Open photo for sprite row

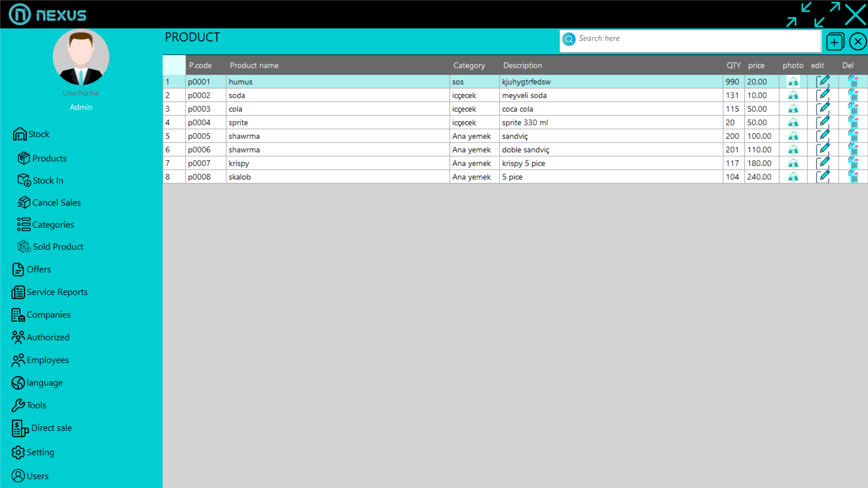point(793,123)
